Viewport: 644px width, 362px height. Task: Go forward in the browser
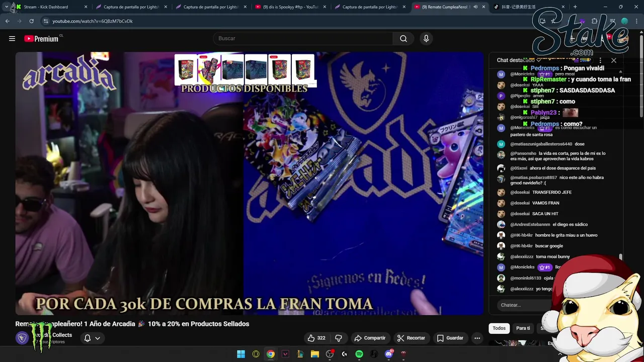[x=19, y=21]
